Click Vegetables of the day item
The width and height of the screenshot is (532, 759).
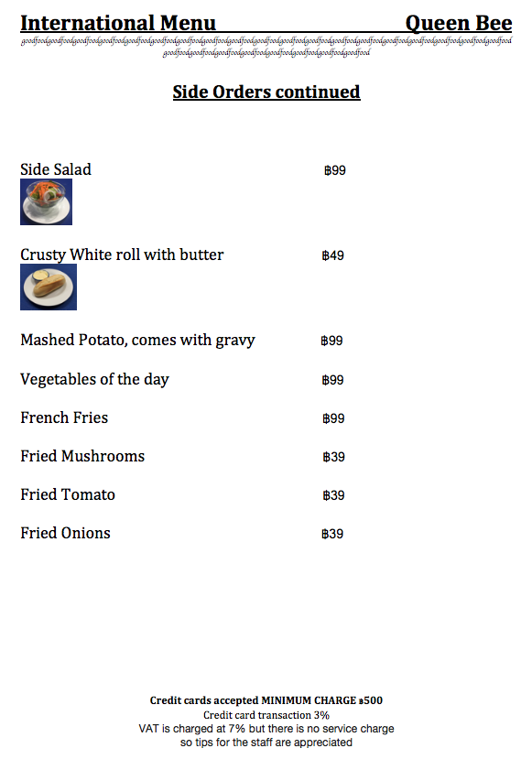tap(95, 379)
